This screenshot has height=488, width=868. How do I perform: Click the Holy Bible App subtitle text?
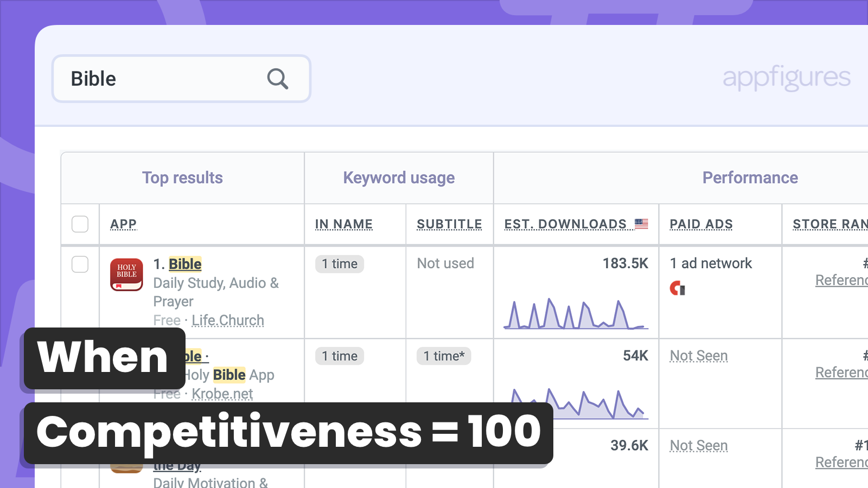pyautogui.click(x=230, y=375)
